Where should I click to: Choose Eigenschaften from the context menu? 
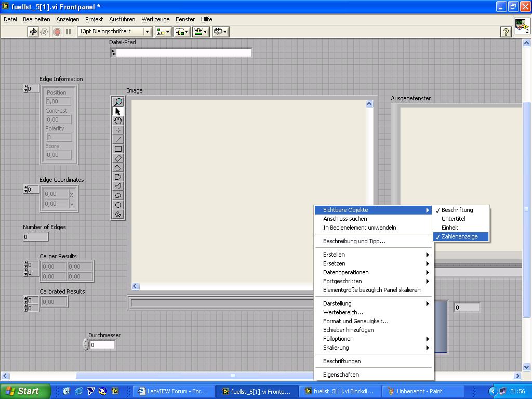(x=341, y=375)
